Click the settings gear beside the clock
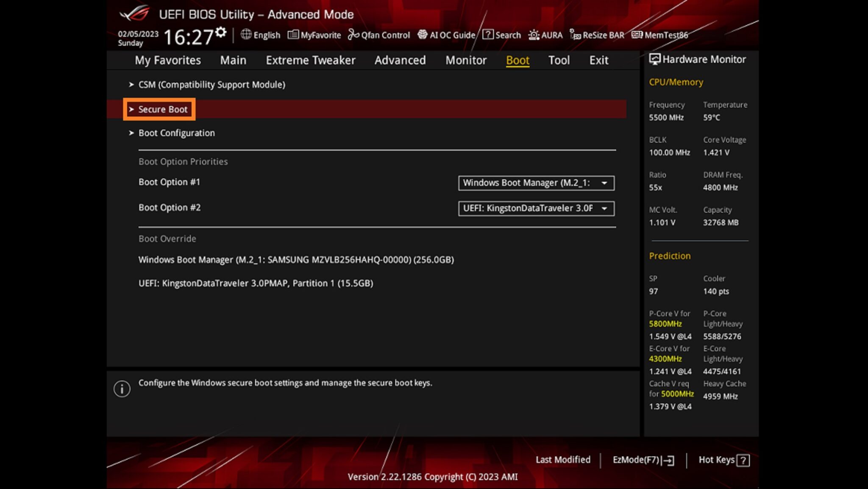Image resolution: width=868 pixels, height=489 pixels. click(x=220, y=32)
